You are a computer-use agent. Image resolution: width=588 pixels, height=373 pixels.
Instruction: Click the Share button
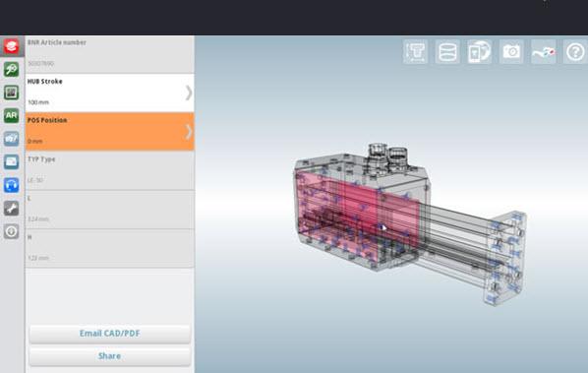[x=109, y=356]
